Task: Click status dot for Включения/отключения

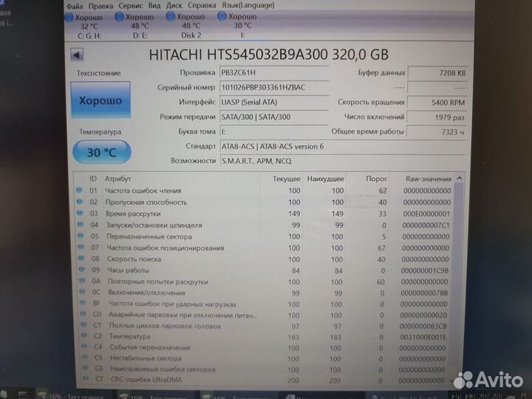Action: point(83,292)
